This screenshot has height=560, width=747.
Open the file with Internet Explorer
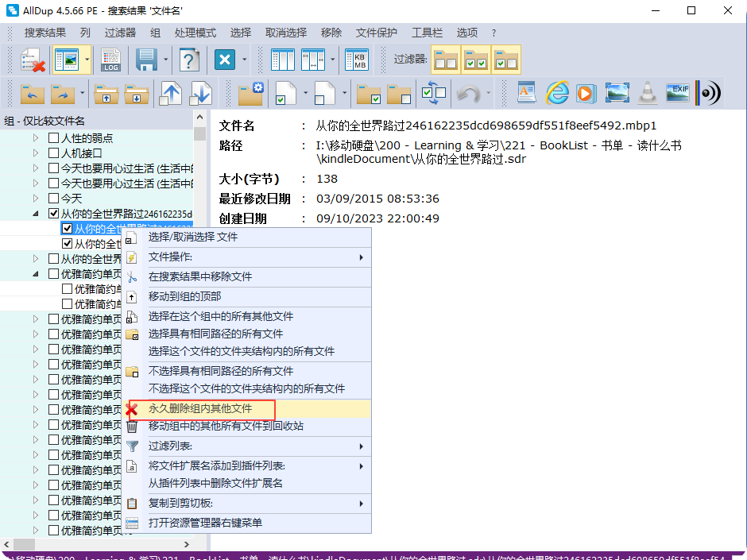(x=557, y=93)
